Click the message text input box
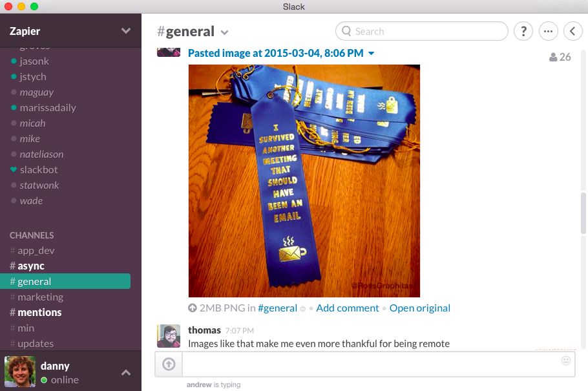Screen dimensions: 588x391 [x=378, y=364]
